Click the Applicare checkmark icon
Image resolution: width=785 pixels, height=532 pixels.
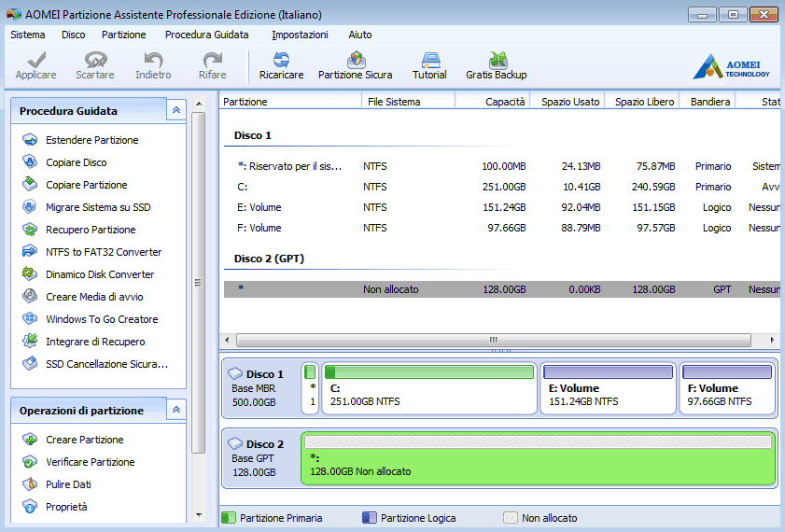[x=36, y=60]
